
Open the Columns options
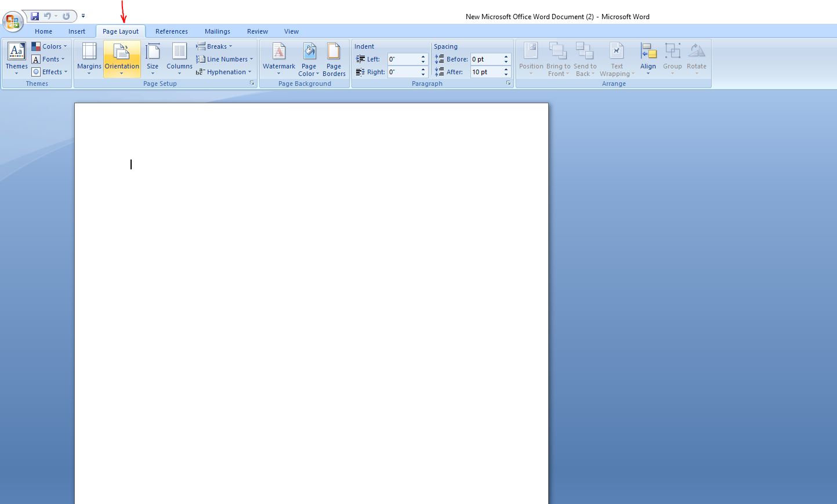(x=179, y=58)
